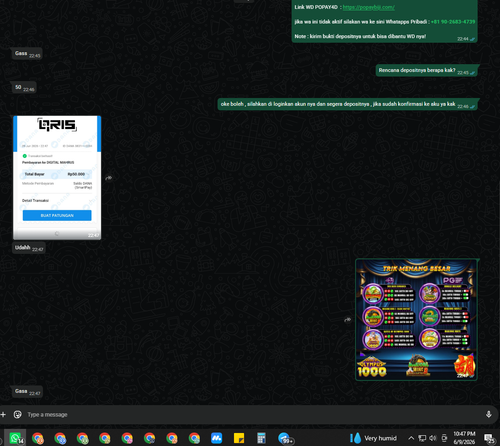The image size is (500, 446).
Task: Select the 'Gass' message sent at 22:45
Action: click(x=27, y=54)
